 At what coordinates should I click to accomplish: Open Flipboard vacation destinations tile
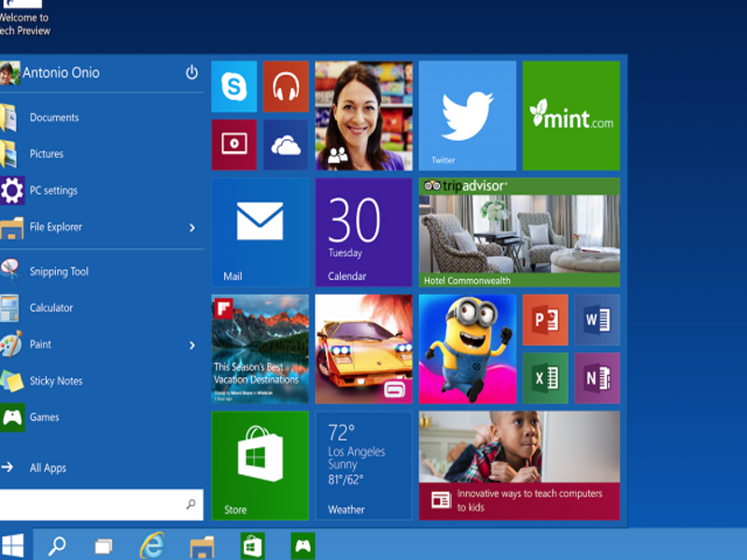point(261,349)
